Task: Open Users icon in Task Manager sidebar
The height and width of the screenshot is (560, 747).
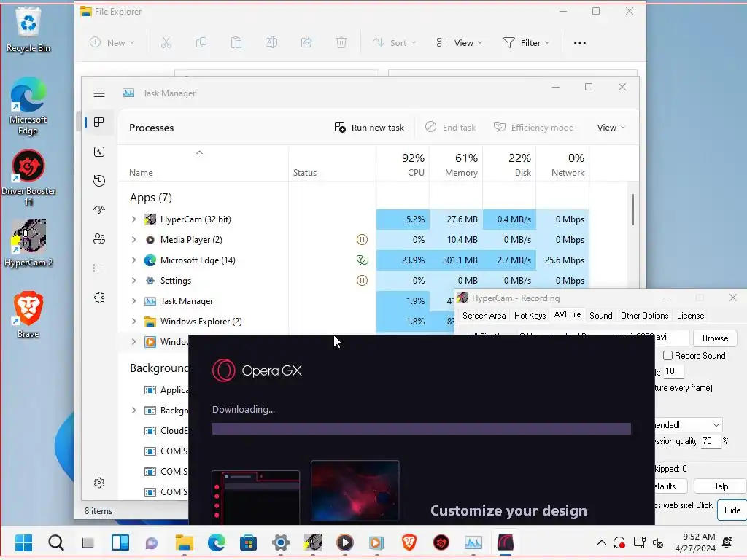Action: tap(99, 238)
